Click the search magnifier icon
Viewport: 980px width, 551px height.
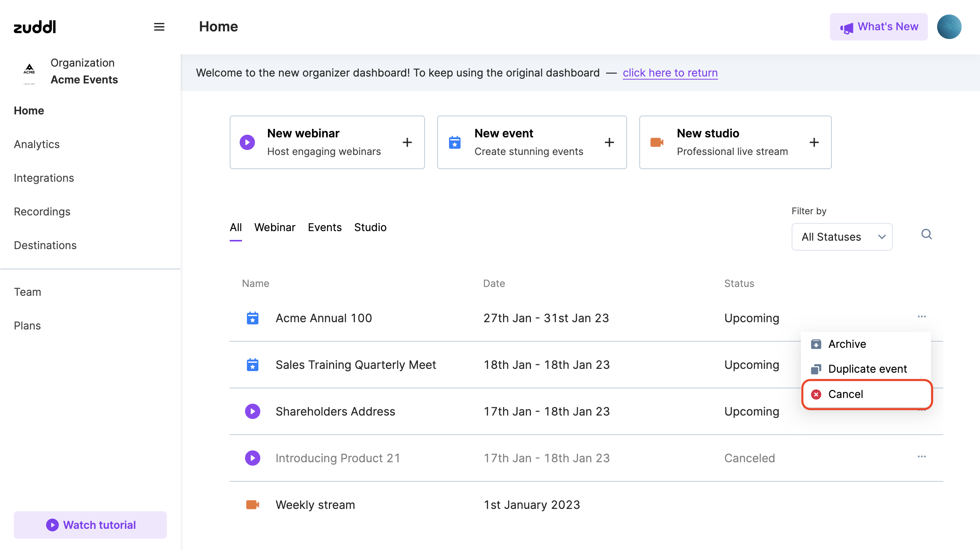point(926,234)
